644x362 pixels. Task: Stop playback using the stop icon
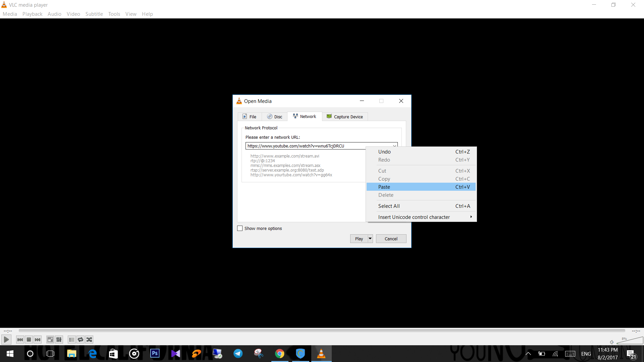(x=29, y=339)
